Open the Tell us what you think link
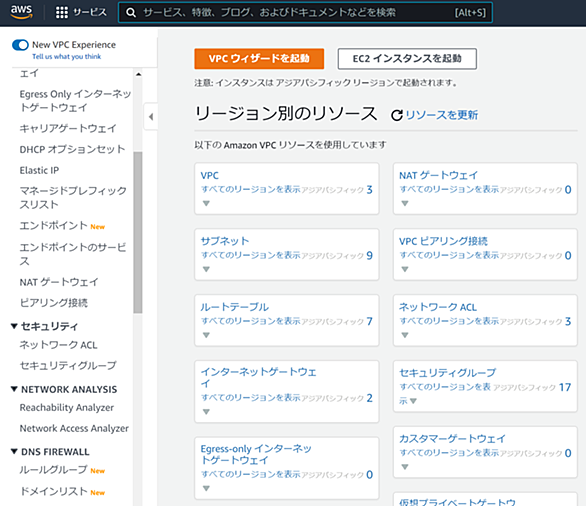This screenshot has width=586, height=506. (67, 56)
